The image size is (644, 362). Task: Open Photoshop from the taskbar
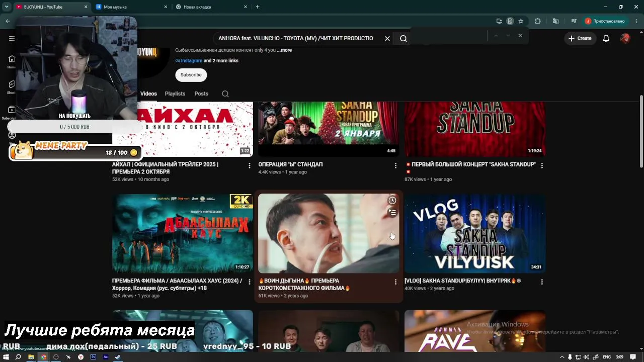pyautogui.click(x=93, y=357)
